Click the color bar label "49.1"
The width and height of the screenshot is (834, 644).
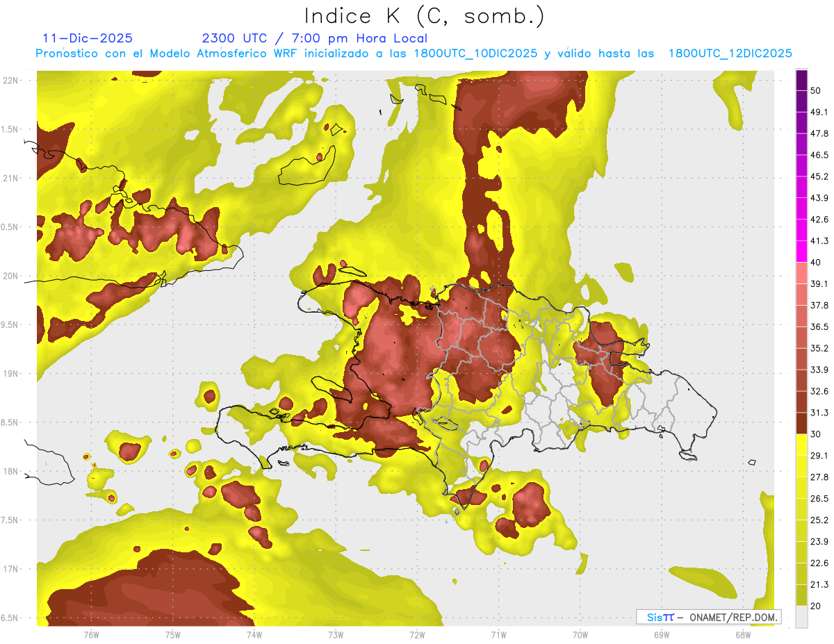pyautogui.click(x=819, y=112)
